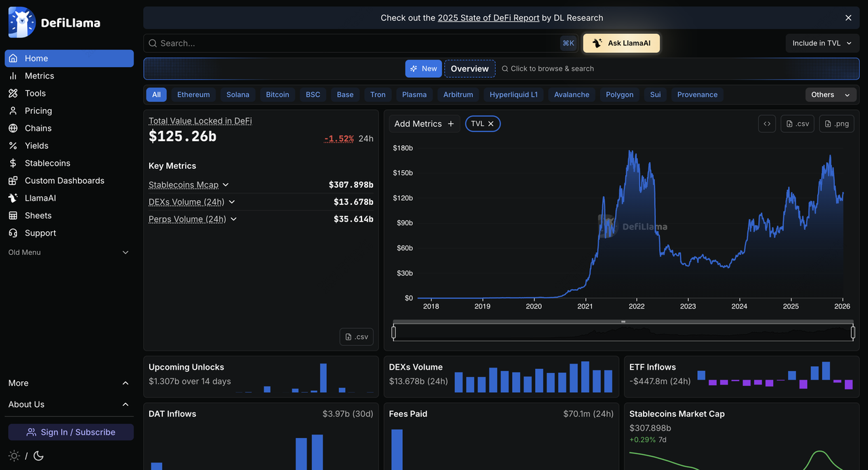The width and height of the screenshot is (868, 470).
Task: Select the Ethereum chain tab
Action: tap(193, 95)
